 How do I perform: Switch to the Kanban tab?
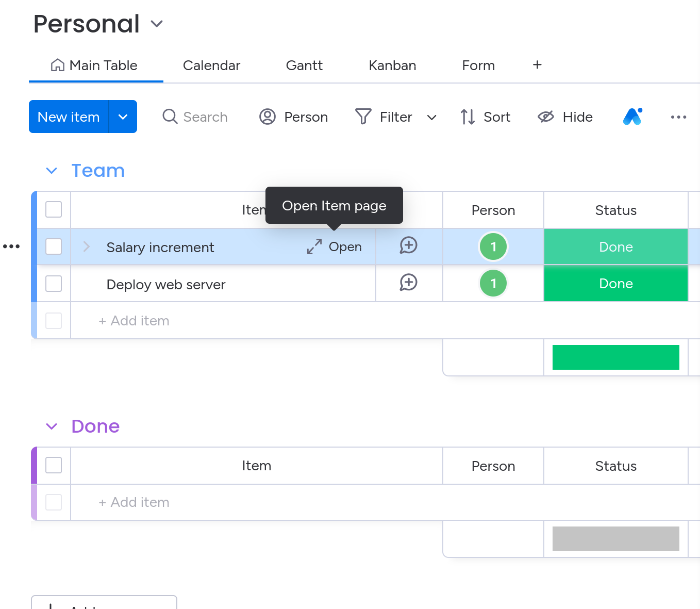point(392,65)
